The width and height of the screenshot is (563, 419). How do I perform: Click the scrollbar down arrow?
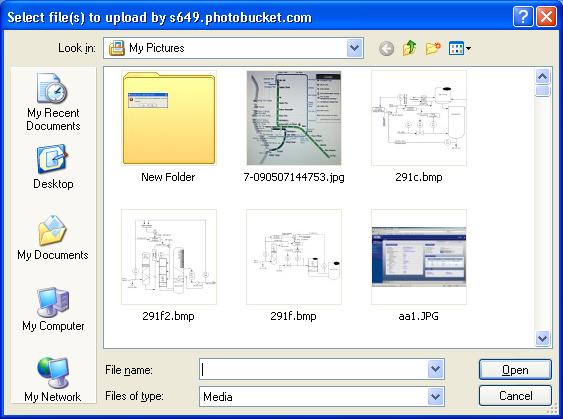[x=543, y=338]
